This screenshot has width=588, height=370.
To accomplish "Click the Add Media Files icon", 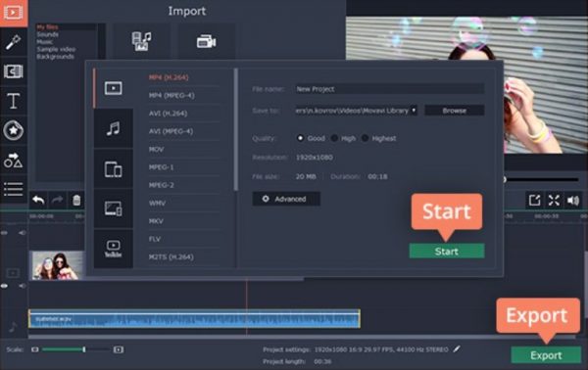I will pos(142,41).
